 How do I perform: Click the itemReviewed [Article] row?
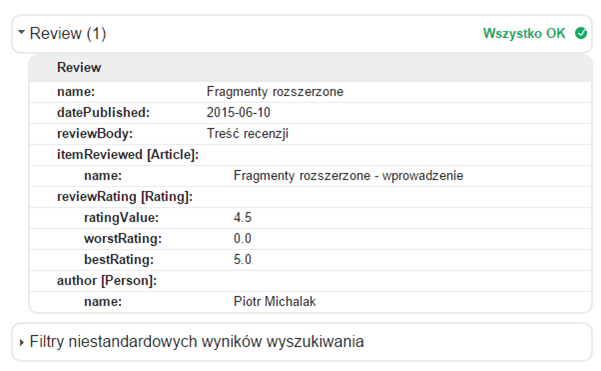tap(310, 155)
